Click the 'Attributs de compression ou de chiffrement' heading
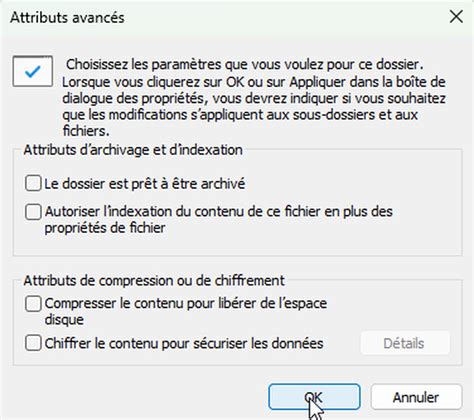 [x=154, y=281]
